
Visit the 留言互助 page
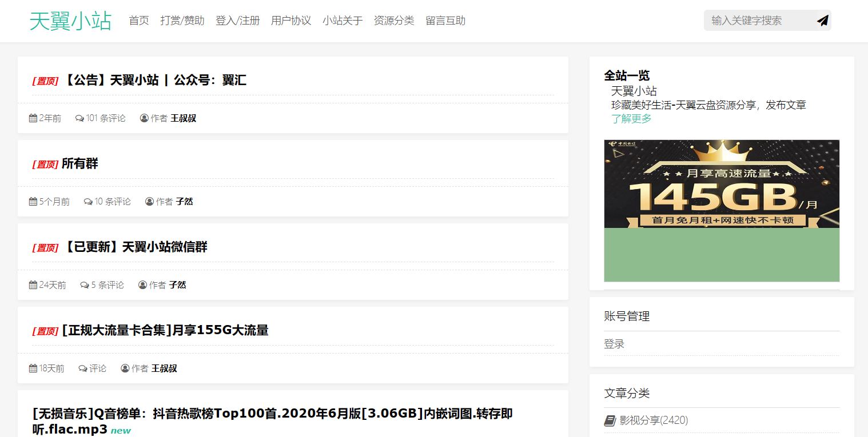[x=445, y=21]
